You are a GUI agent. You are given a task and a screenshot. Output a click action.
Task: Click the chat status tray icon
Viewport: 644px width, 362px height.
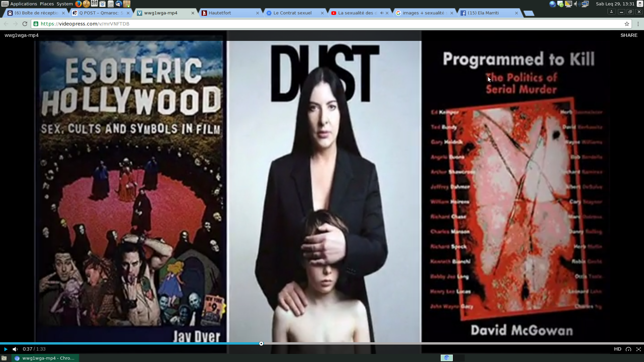[x=560, y=4]
